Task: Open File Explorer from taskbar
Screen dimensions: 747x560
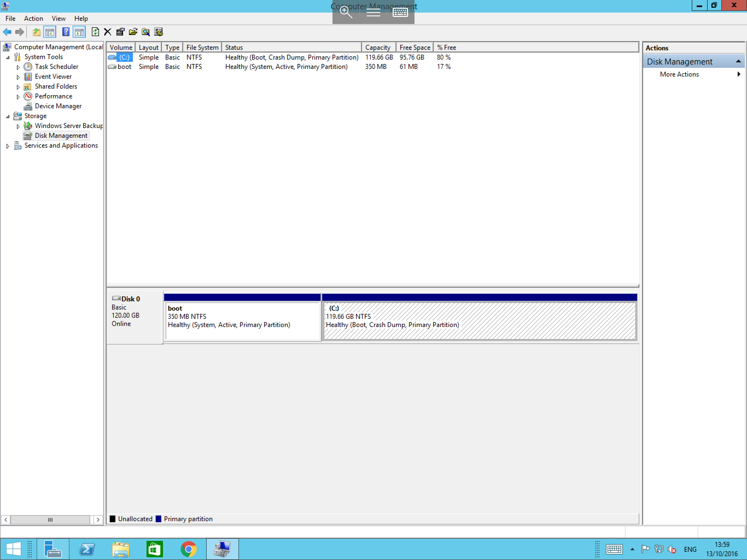Action: coord(121,549)
